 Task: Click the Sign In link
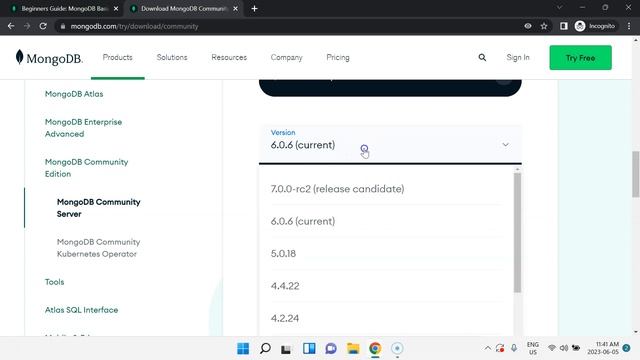pyautogui.click(x=518, y=58)
